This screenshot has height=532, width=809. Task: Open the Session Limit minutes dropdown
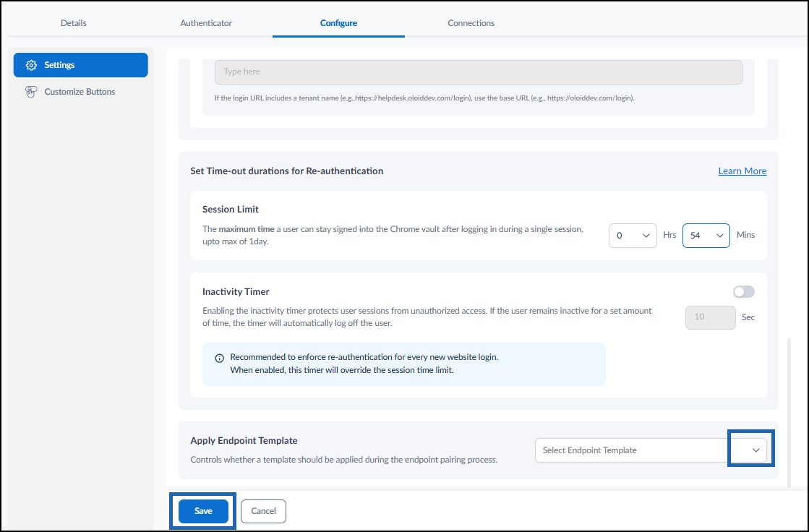coord(706,236)
